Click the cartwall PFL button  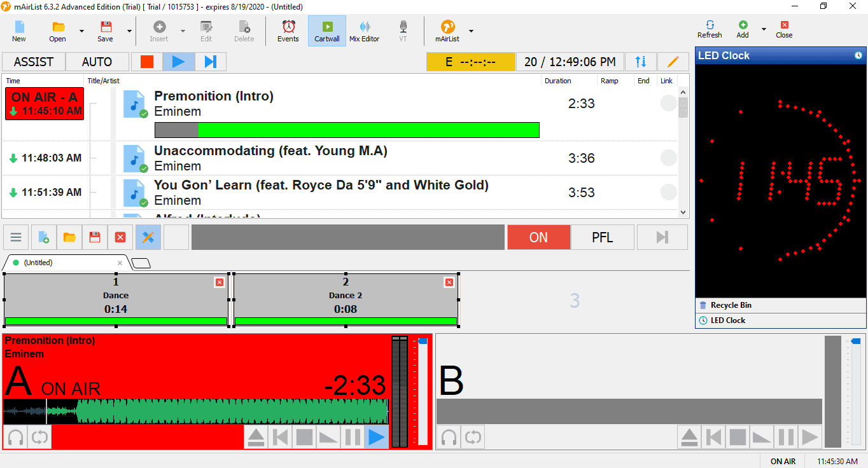point(602,237)
